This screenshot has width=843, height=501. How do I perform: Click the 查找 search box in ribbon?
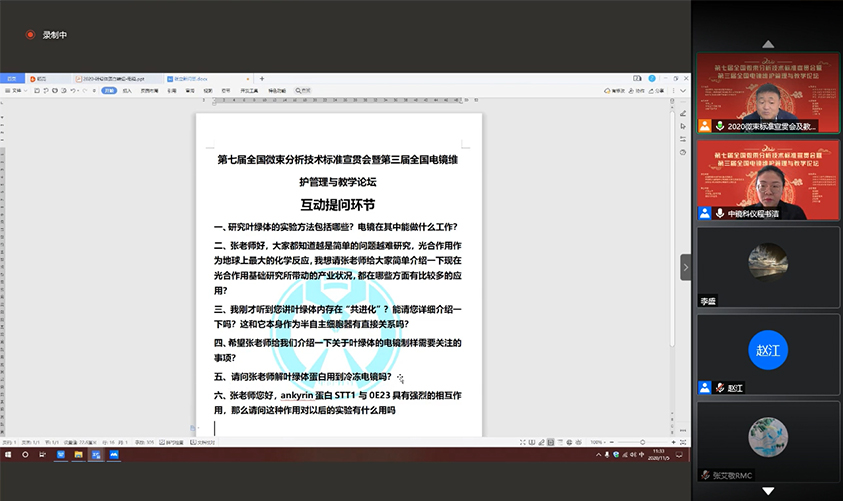[298, 90]
